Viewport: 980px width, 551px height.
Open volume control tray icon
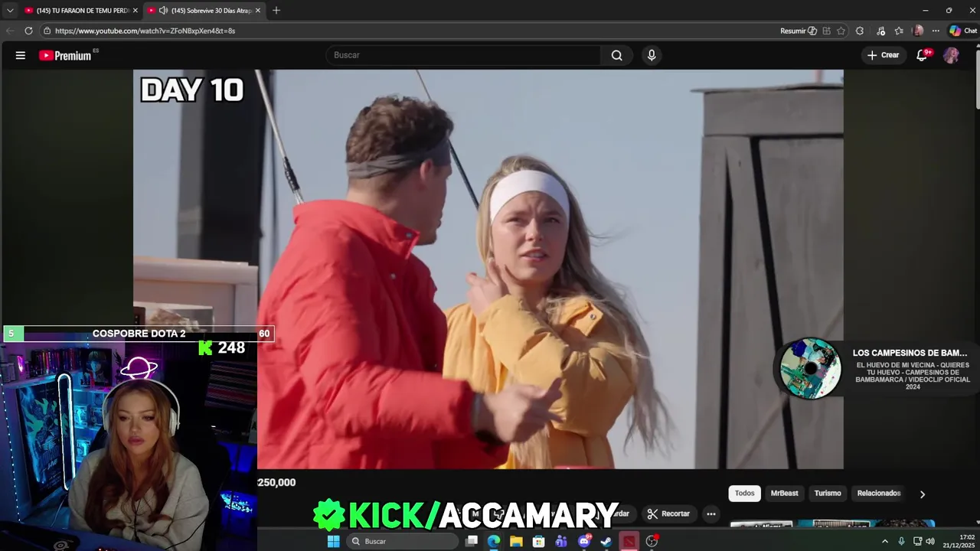tap(930, 541)
